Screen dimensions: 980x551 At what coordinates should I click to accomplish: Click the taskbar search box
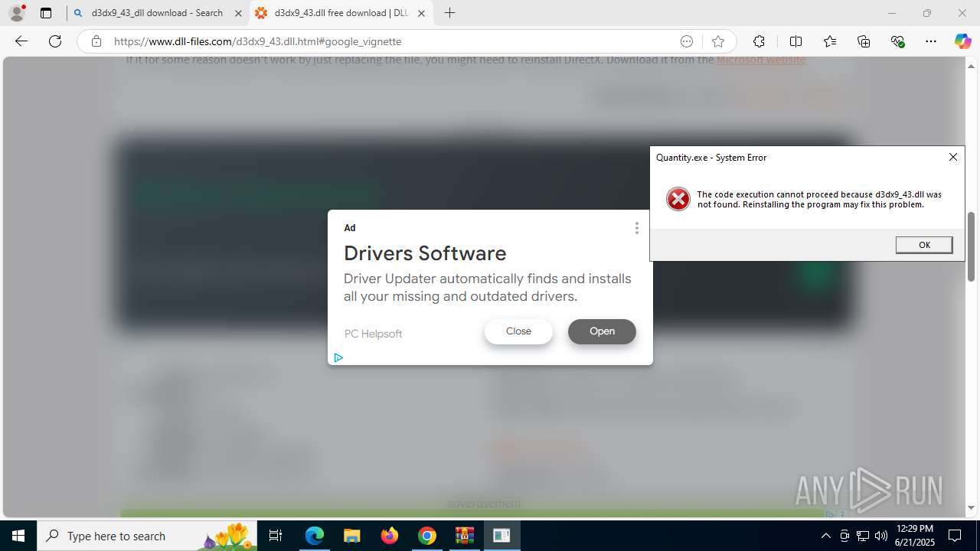tap(148, 536)
